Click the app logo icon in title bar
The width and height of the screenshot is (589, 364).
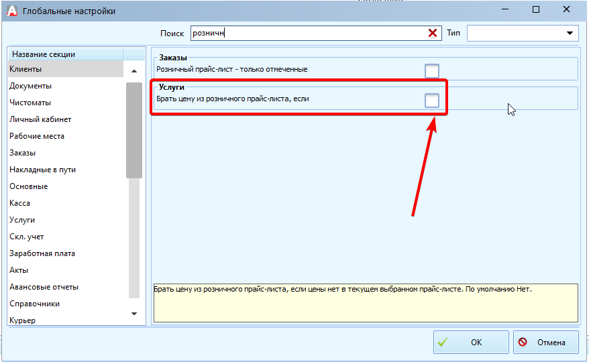pos(12,11)
